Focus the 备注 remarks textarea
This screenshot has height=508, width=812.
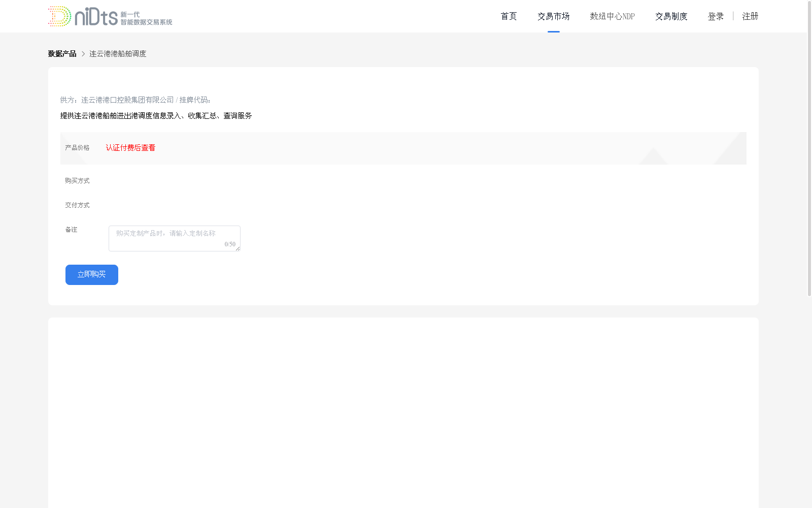click(175, 238)
